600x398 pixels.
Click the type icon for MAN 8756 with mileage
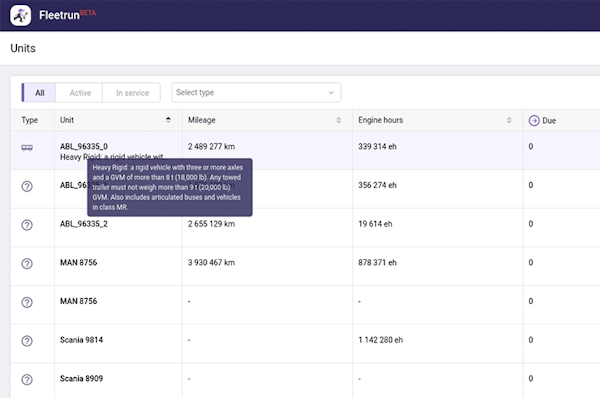coord(27,263)
